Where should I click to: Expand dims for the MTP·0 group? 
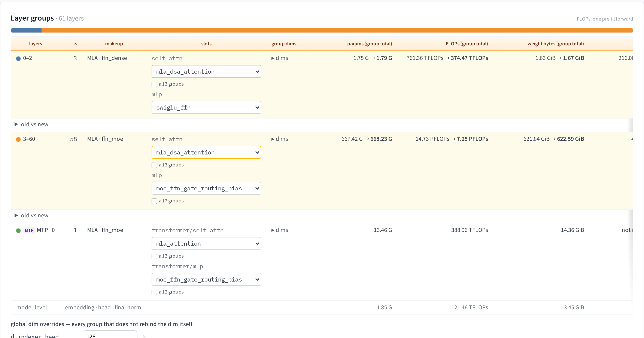279,230
